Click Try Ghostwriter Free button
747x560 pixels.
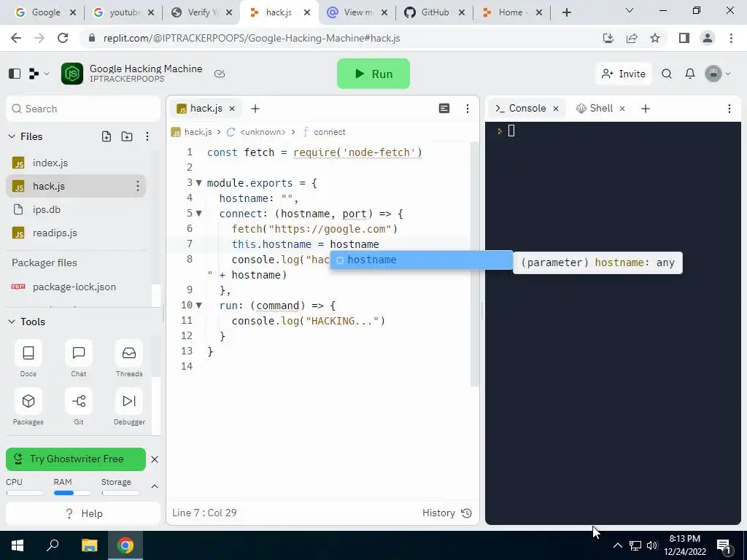tap(76, 459)
